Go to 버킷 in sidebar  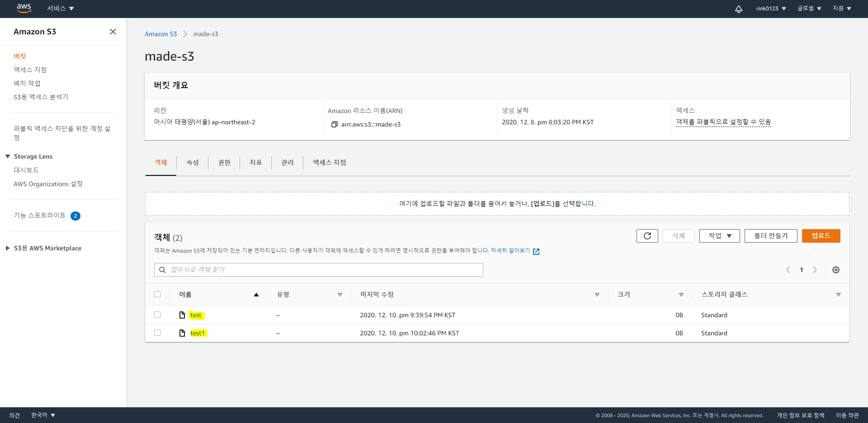click(x=20, y=56)
